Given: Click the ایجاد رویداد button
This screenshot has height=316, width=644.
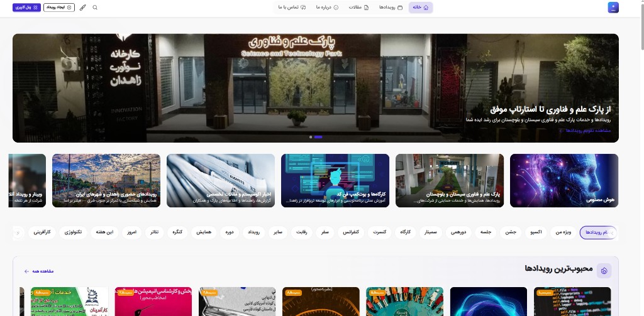Looking at the screenshot, I should (59, 8).
